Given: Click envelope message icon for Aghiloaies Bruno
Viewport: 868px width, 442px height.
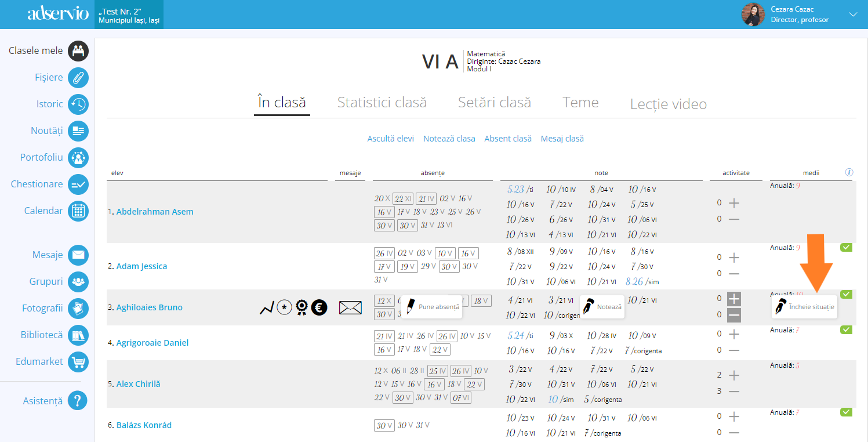Looking at the screenshot, I should pyautogui.click(x=350, y=307).
